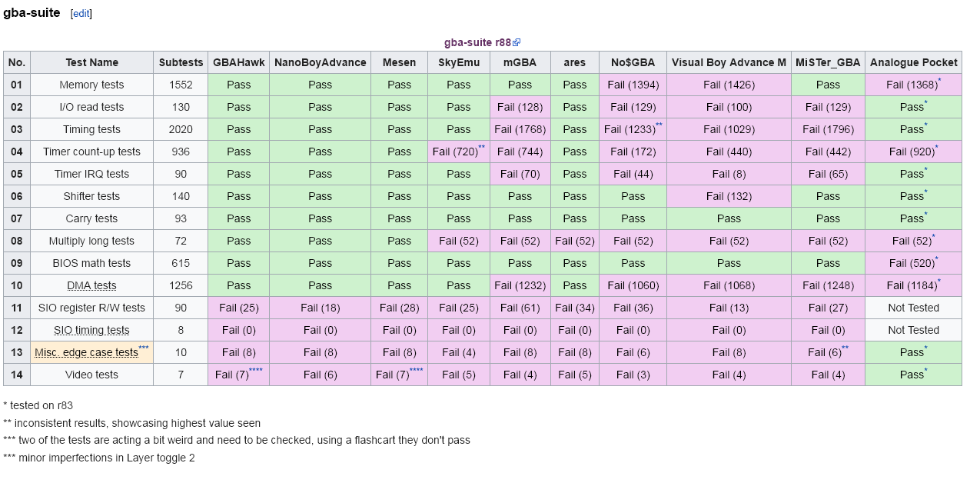Click the 1552 subtests value
This screenshot has width=980, height=483.
[181, 85]
